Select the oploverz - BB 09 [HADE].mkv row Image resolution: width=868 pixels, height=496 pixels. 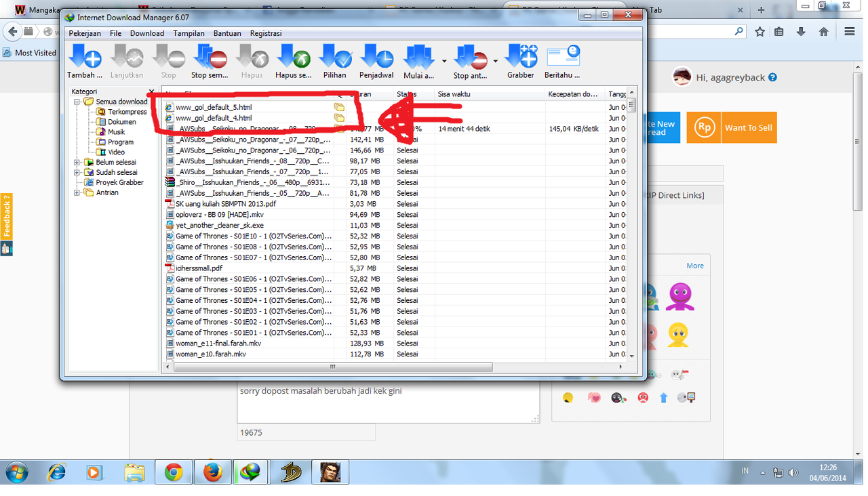point(395,215)
